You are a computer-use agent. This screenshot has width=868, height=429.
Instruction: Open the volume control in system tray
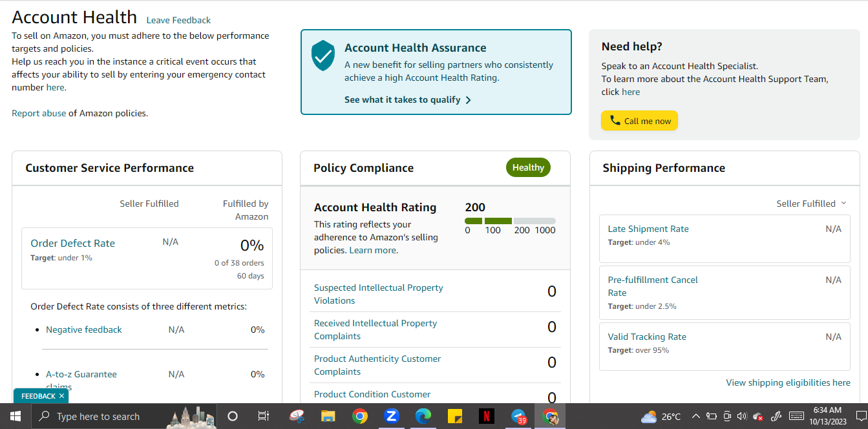742,416
